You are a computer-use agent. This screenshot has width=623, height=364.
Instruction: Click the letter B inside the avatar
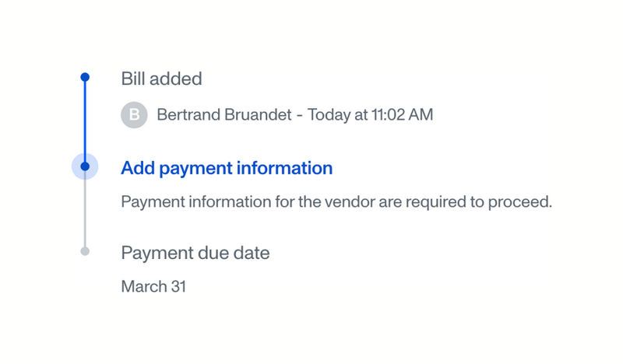tap(134, 115)
